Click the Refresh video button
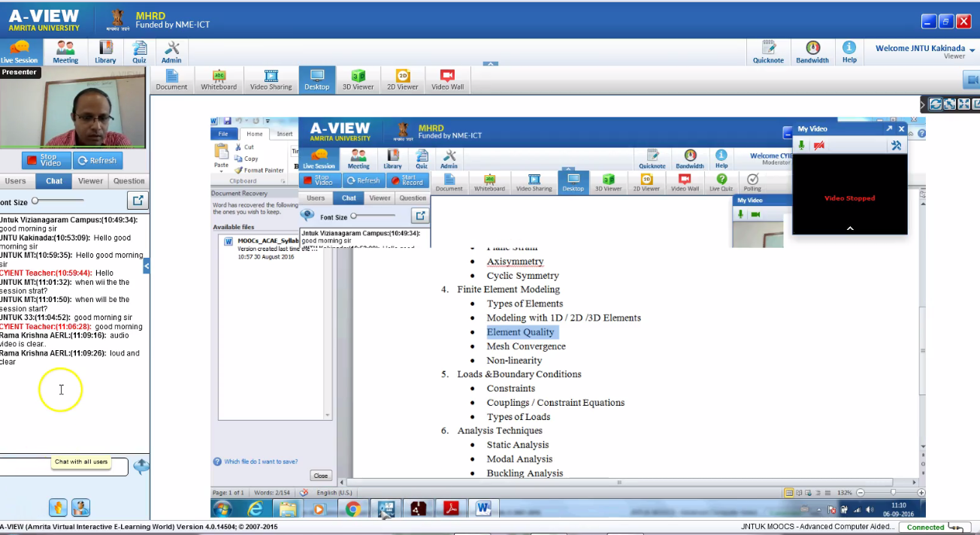The width and height of the screenshot is (980, 535). (98, 160)
